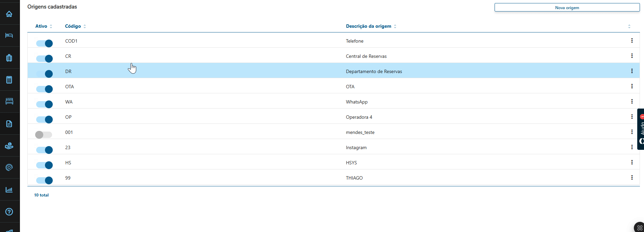Select the description Telefone
The image size is (644, 232).
tap(355, 41)
